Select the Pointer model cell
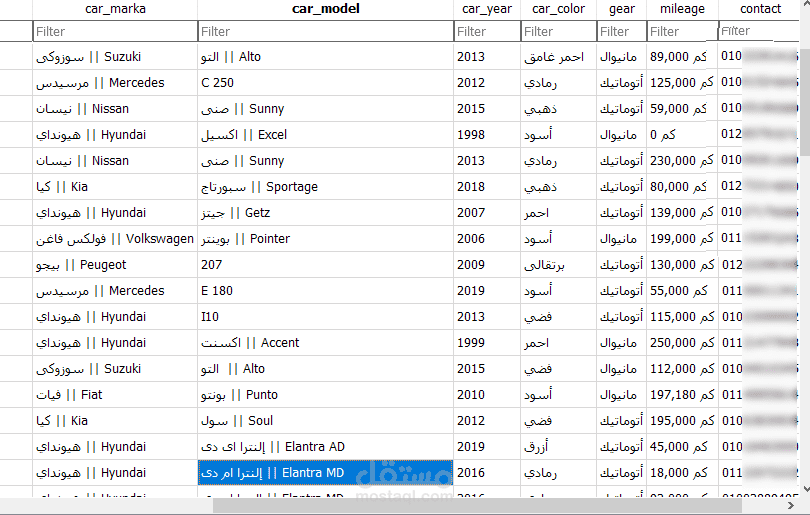This screenshot has width=810, height=515. pos(325,239)
